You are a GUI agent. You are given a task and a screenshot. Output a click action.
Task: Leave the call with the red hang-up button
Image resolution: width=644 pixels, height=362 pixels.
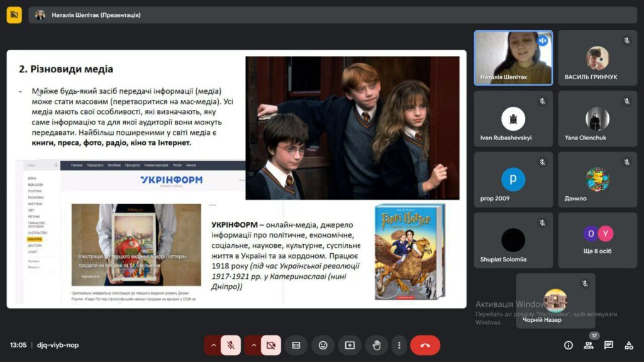click(x=425, y=345)
